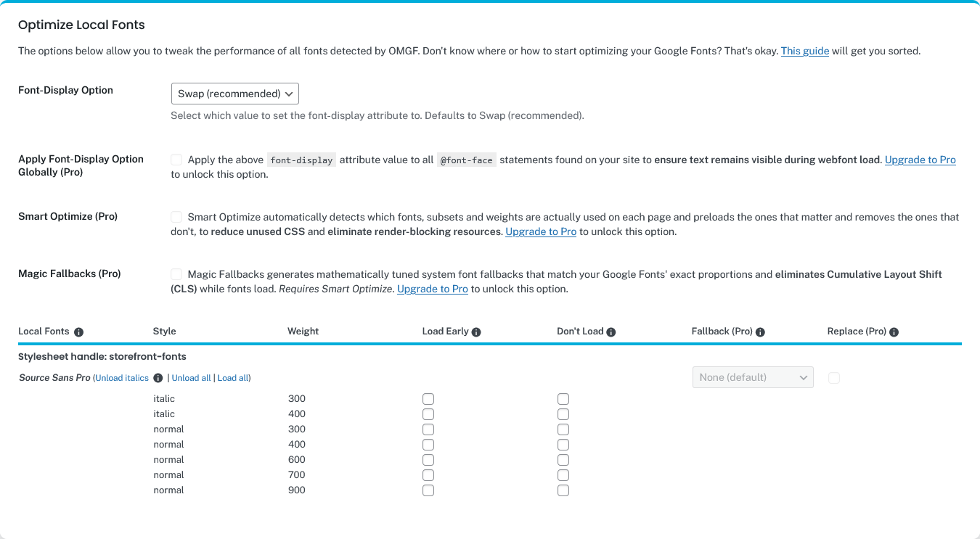This screenshot has width=980, height=539.
Task: Open the Fallback None (default) dropdown
Action: pos(753,377)
